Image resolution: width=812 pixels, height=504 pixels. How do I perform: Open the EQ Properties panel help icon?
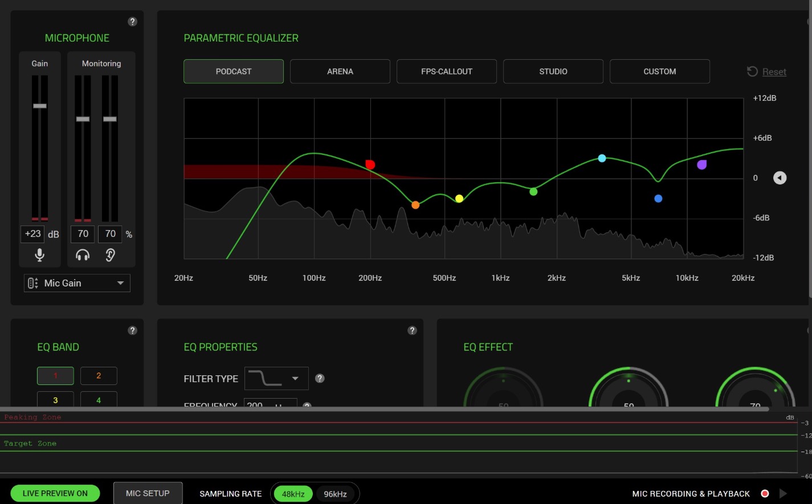(412, 330)
